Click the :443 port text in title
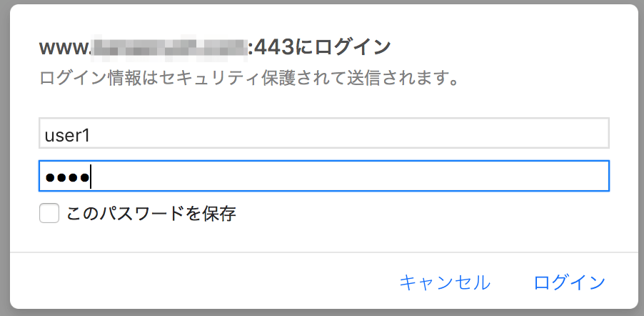The height and width of the screenshot is (316, 644). tap(269, 47)
